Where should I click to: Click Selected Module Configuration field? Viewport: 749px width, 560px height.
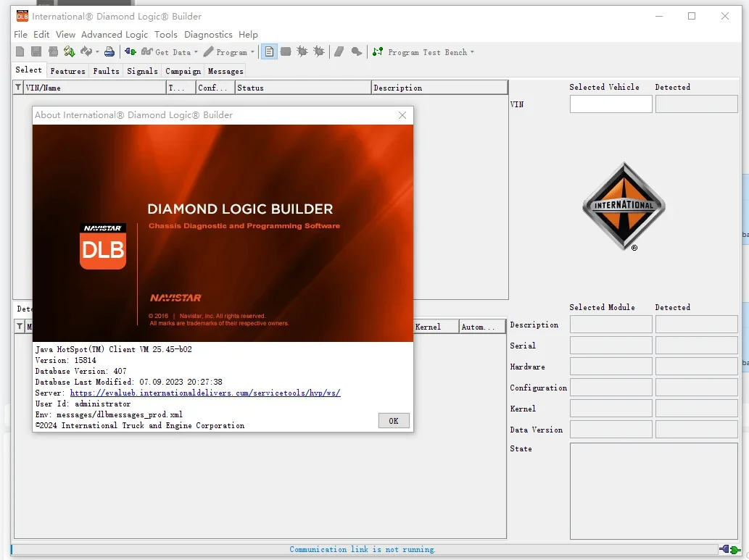(611, 388)
